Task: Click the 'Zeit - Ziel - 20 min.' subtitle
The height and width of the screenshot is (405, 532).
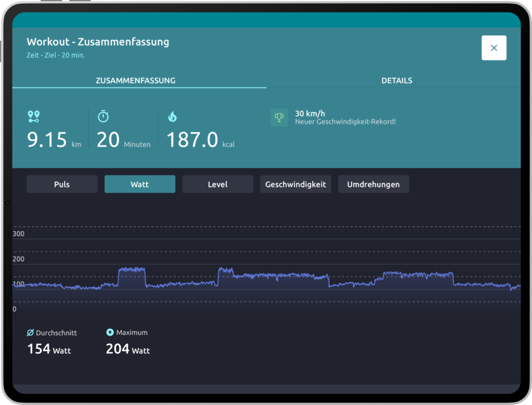Action: coord(56,55)
